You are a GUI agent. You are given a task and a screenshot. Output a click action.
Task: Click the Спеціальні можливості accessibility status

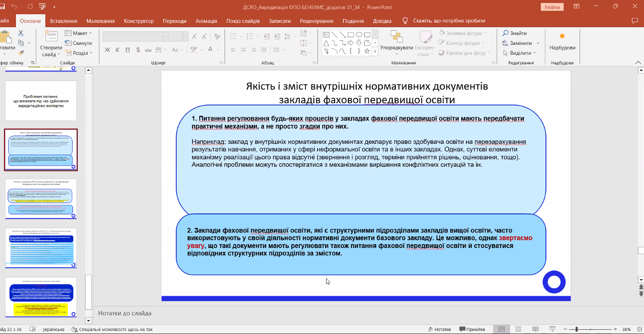pyautogui.click(x=112, y=329)
